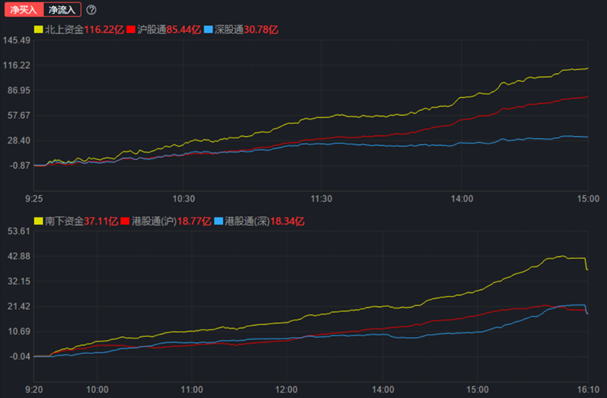This screenshot has height=398, width=607.
Task: Click the 12:00 marker on lower chart
Action: [286, 389]
